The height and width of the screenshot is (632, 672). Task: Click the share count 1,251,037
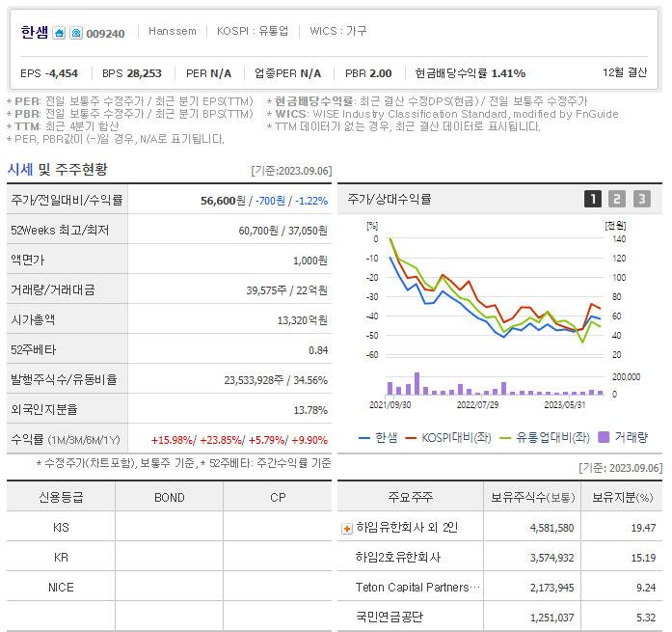coord(551,618)
